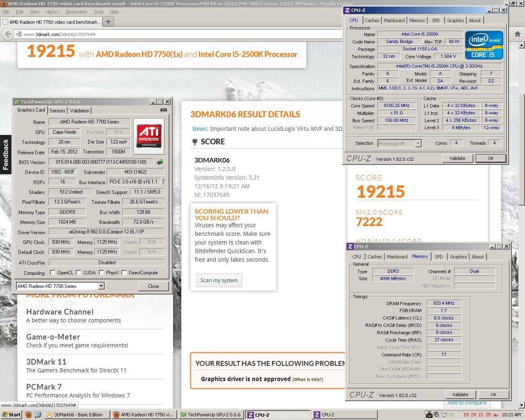Viewport: 525px width, 420px height.
Task: Open the Hardware Channel link
Action: (60, 312)
